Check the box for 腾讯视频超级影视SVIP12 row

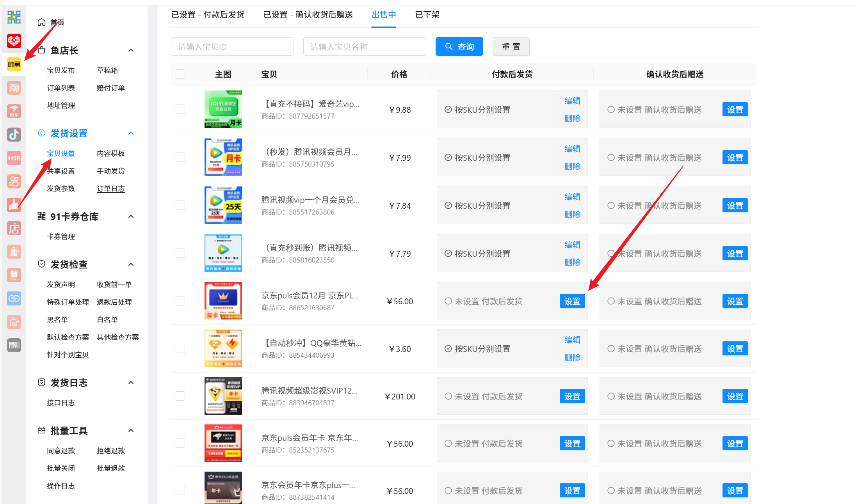(x=180, y=396)
